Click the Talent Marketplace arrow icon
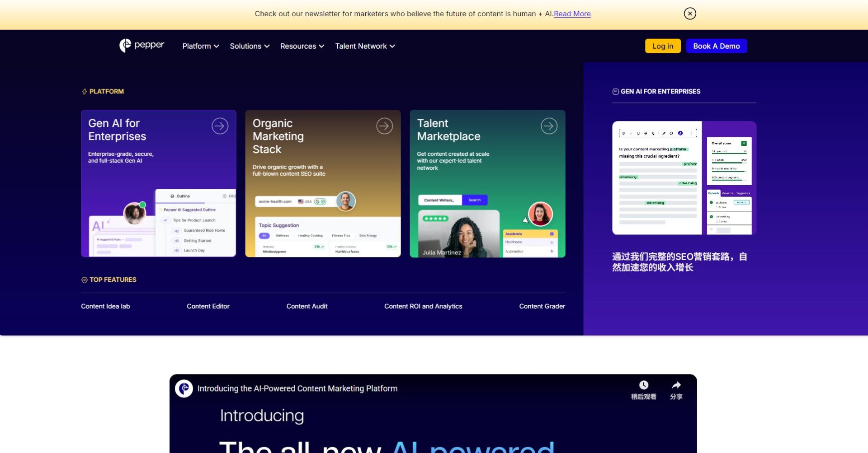This screenshot has height=453, width=868. [549, 126]
